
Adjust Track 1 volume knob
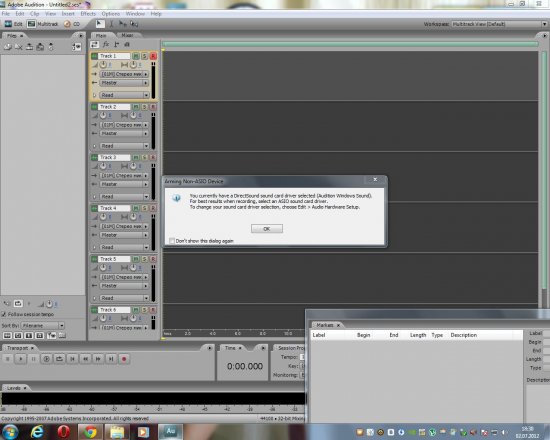coord(103,65)
